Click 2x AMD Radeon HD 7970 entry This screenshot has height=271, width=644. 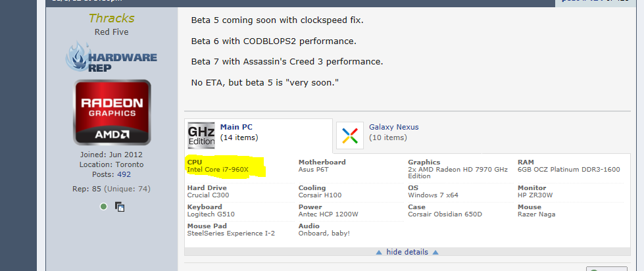point(458,172)
